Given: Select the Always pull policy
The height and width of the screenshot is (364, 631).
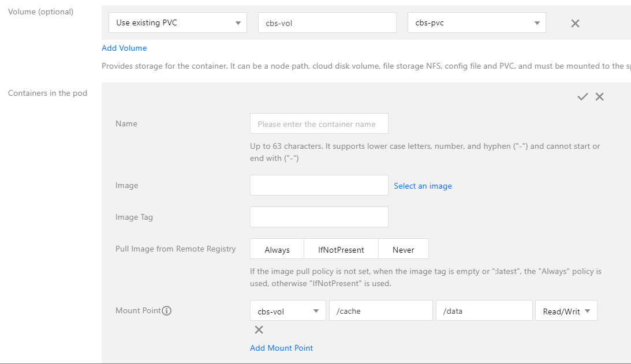Looking at the screenshot, I should tap(277, 250).
